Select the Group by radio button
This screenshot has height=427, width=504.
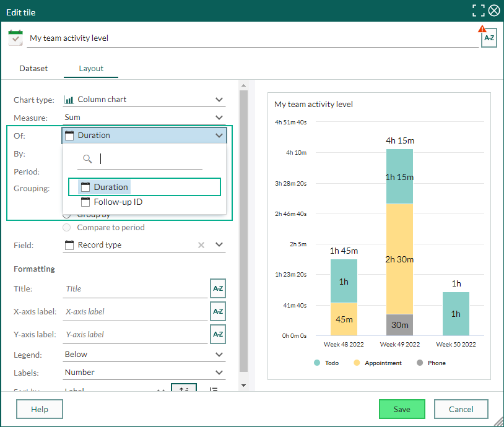[x=66, y=215]
